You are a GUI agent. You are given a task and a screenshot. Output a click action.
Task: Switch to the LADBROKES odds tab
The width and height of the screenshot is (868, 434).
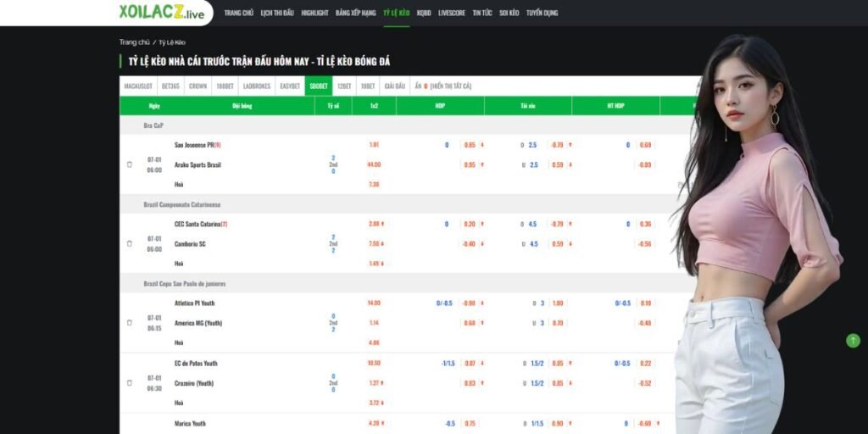(256, 86)
